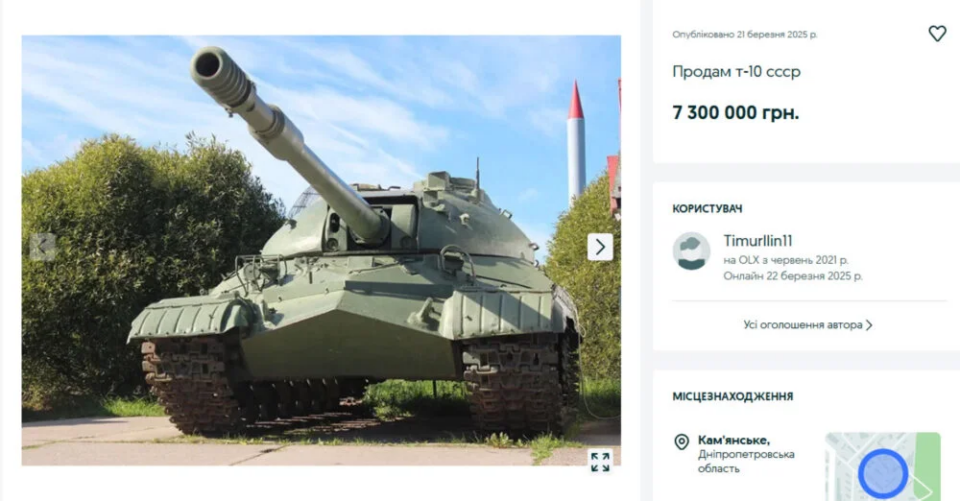Image resolution: width=960 pixels, height=501 pixels.
Task: Click the Timurllin11 user avatar
Action: pos(691,251)
